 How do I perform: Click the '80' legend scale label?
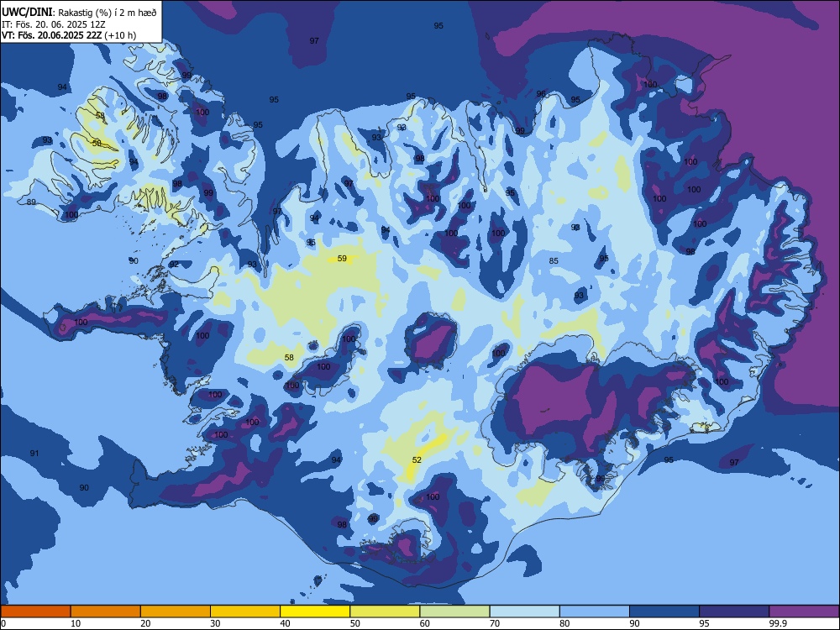pos(564,623)
